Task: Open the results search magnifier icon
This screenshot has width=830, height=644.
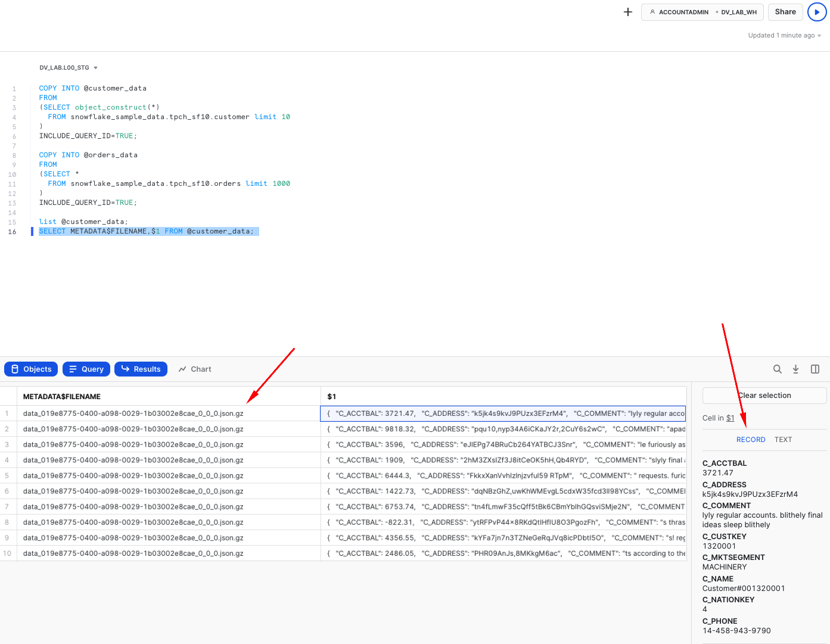Action: pyautogui.click(x=777, y=369)
